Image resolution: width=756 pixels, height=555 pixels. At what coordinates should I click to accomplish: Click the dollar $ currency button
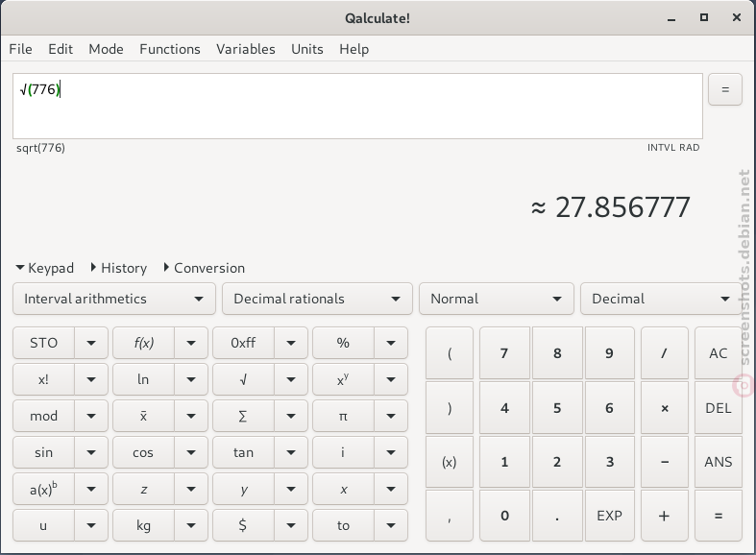click(x=243, y=525)
